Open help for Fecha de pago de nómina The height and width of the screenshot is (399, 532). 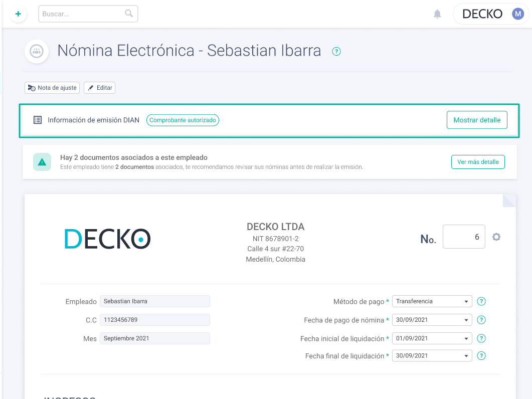tap(481, 320)
